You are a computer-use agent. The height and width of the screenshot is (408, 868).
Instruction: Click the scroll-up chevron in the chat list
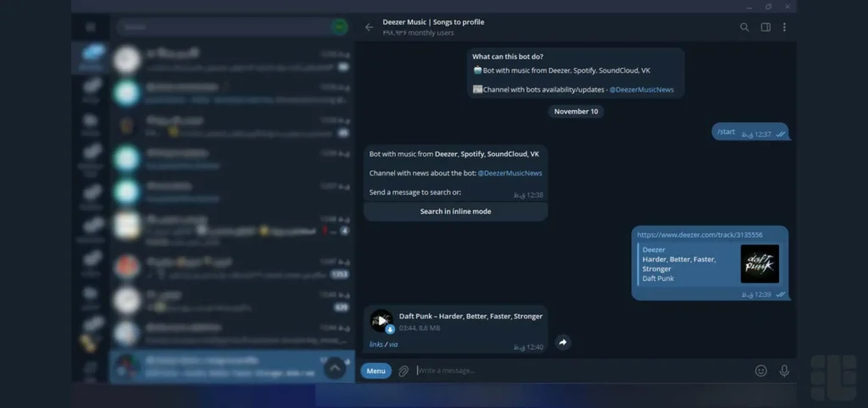coord(335,367)
